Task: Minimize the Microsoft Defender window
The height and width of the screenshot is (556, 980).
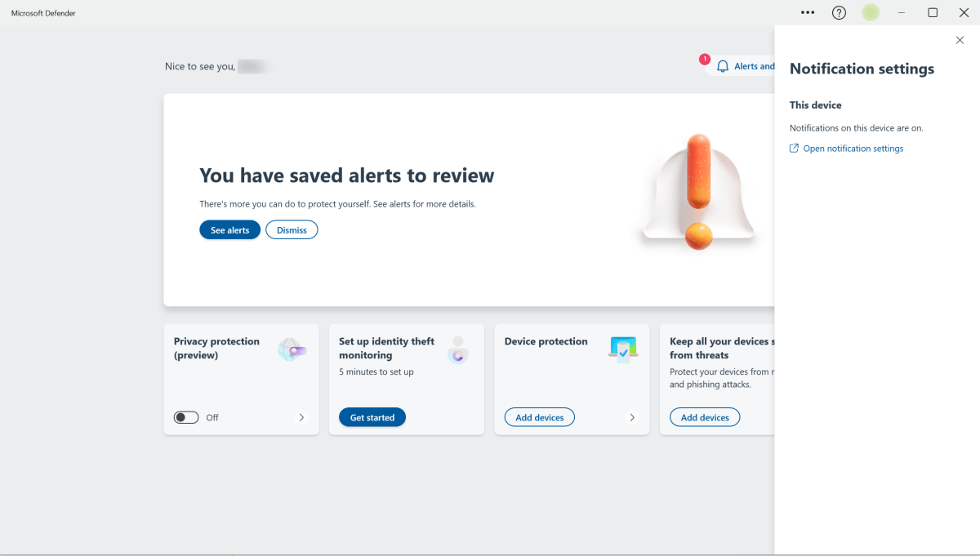Action: pos(902,12)
